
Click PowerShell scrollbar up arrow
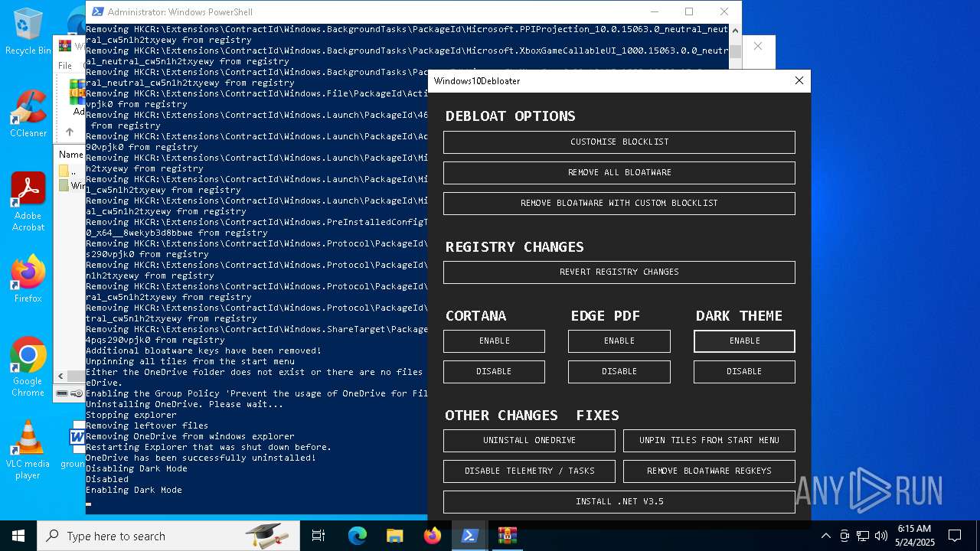click(x=735, y=31)
